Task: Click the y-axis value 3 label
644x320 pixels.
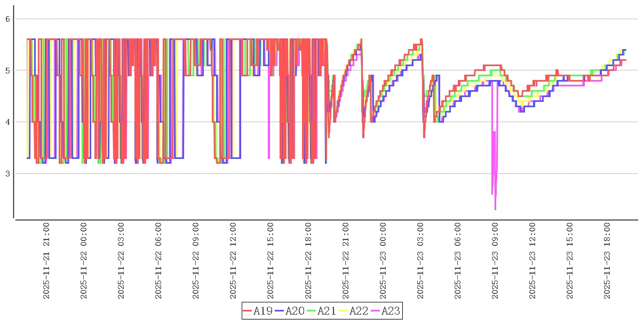Action: click(x=7, y=173)
